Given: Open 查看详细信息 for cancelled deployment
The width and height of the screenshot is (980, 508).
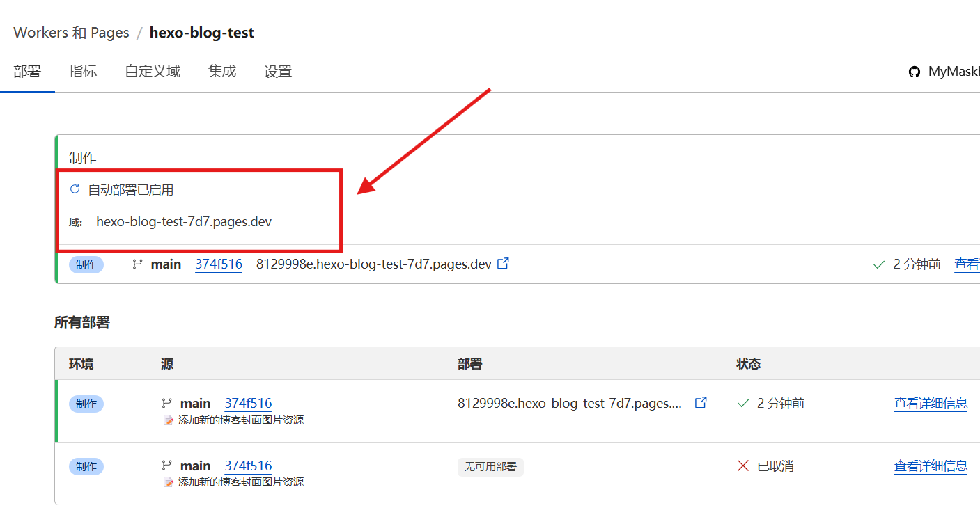Looking at the screenshot, I should pos(931,466).
